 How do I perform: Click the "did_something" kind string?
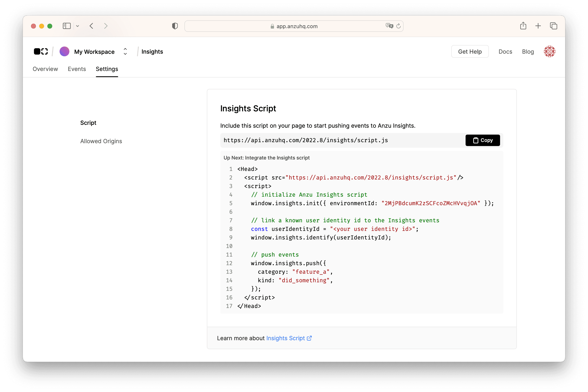[x=304, y=280]
